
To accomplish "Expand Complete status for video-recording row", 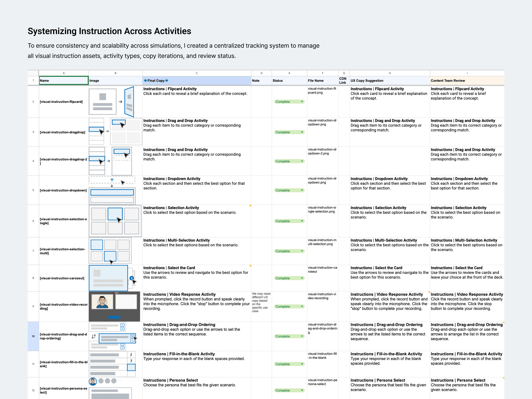I will [302, 306].
